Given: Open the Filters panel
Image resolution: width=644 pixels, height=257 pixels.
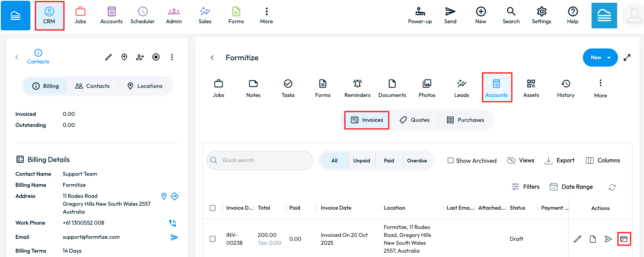Looking at the screenshot, I should (x=526, y=187).
